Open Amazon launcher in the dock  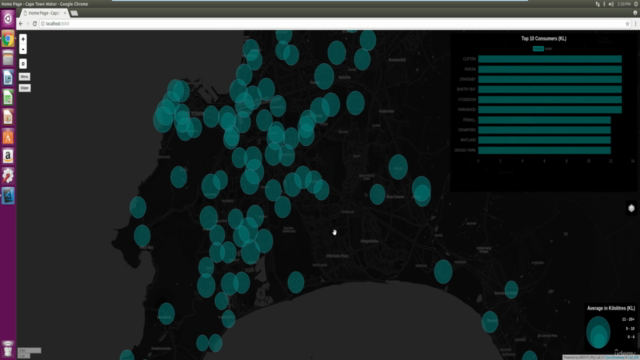(x=8, y=156)
